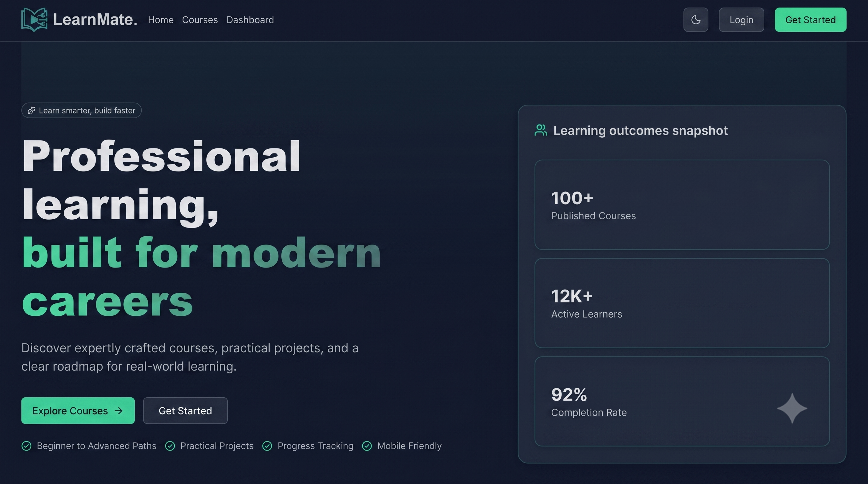Click the arrow icon on Explore Courses
868x484 pixels.
click(119, 411)
